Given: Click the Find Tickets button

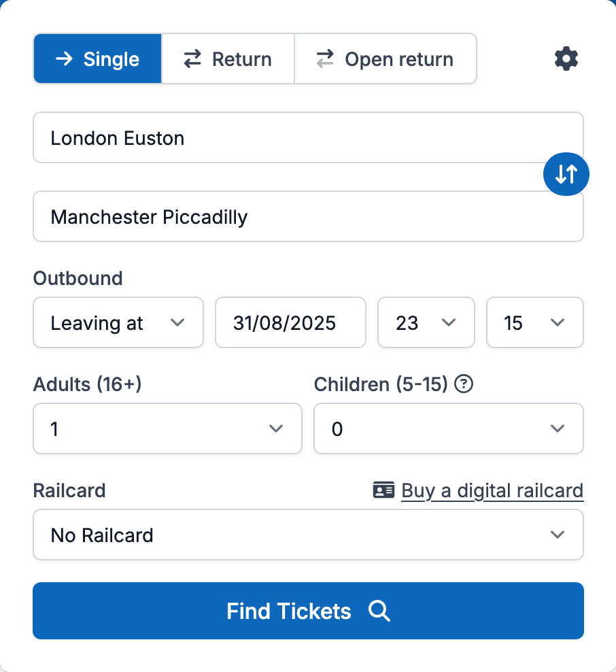Looking at the screenshot, I should 308,611.
